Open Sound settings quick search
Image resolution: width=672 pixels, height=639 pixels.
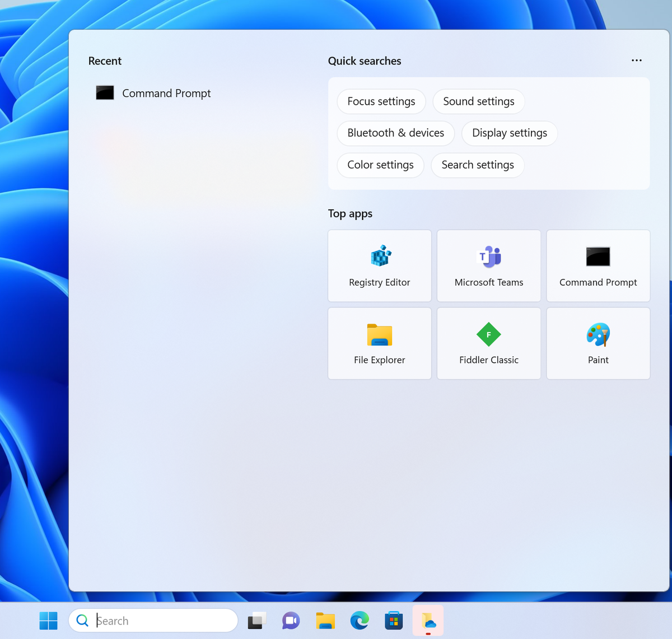(479, 101)
